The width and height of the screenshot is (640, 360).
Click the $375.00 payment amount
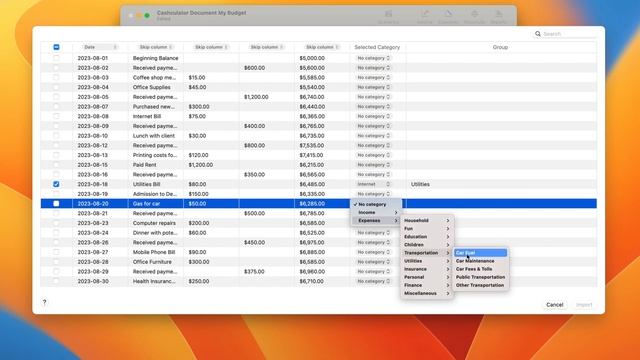coord(254,272)
